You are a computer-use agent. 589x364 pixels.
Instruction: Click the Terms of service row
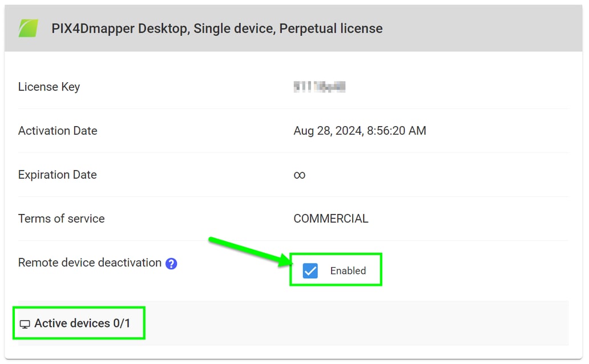[x=61, y=219]
